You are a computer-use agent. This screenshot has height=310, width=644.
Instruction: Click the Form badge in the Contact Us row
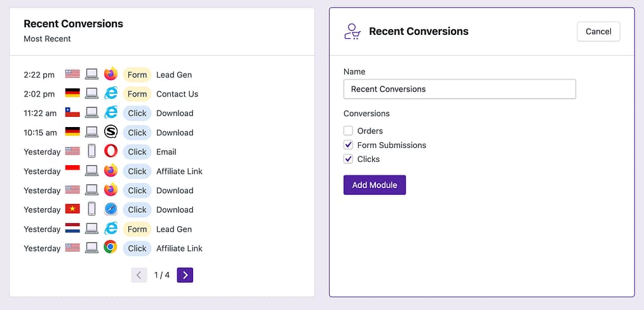point(137,94)
